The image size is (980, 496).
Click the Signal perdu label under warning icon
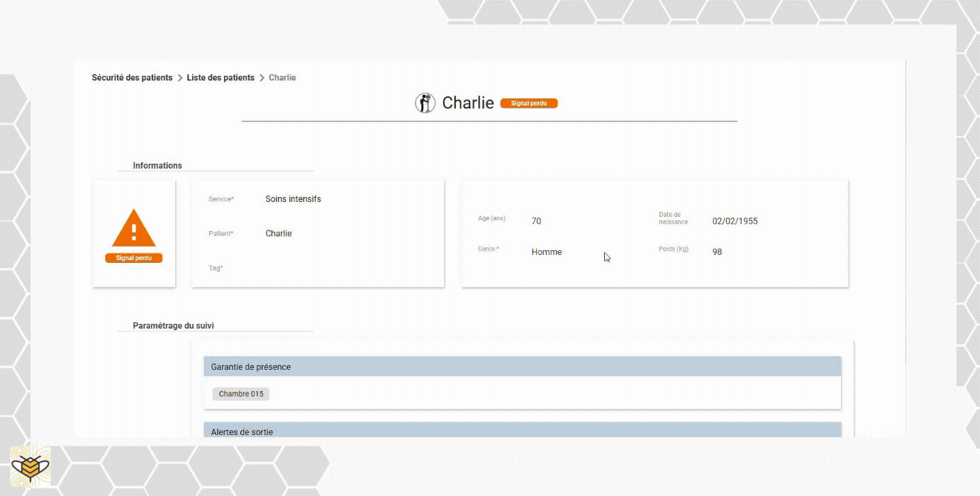point(134,258)
